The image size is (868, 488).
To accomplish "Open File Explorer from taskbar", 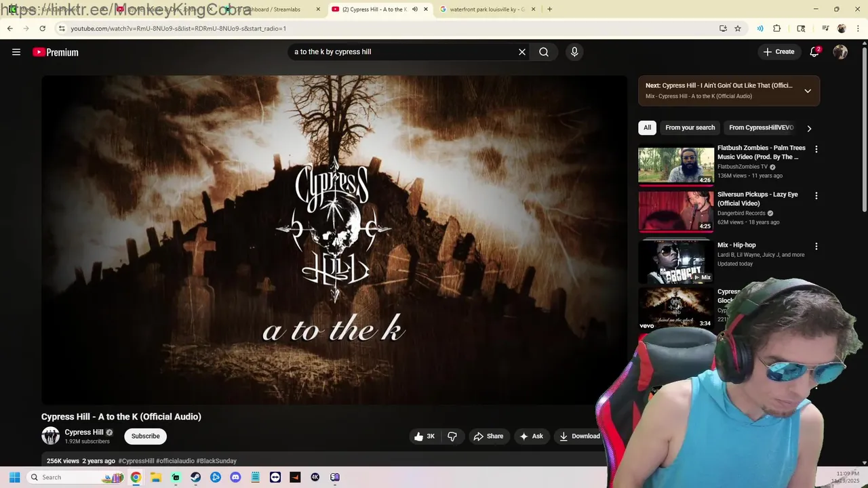I will 155,477.
